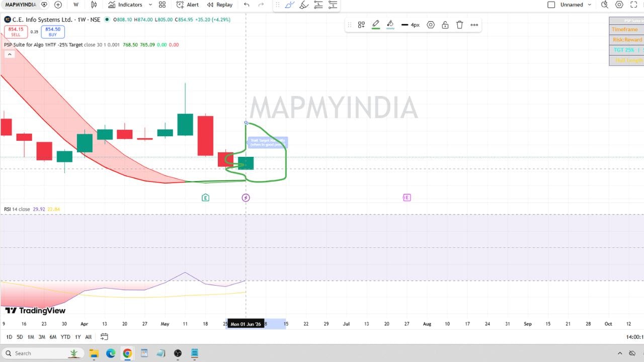
Task: Open chart settings hexagon in top bar
Action: click(619, 5)
